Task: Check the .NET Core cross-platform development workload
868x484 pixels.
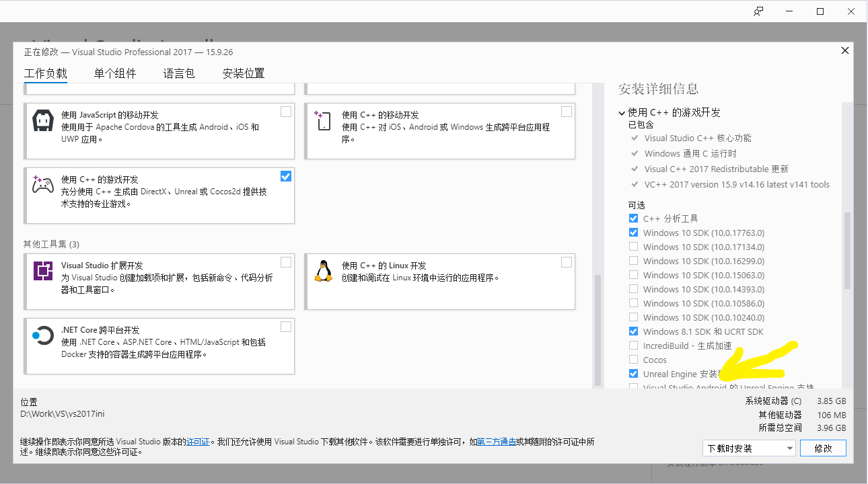Action: pyautogui.click(x=286, y=327)
